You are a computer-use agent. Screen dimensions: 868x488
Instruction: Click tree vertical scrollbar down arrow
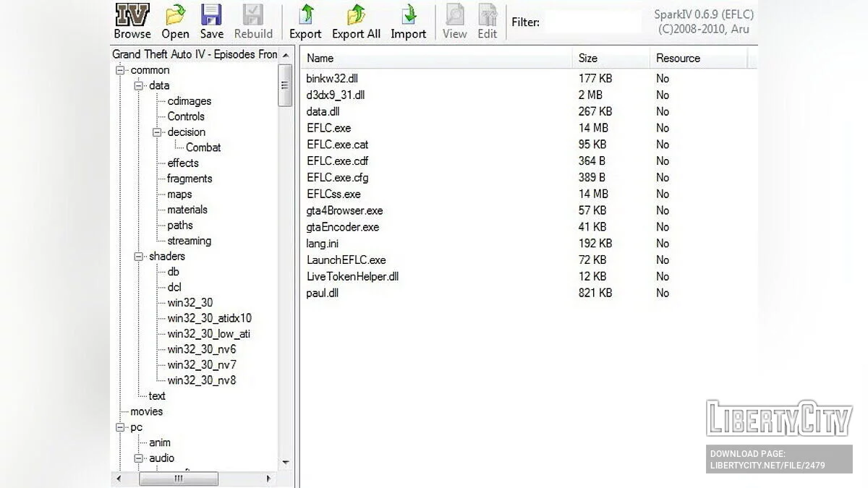coord(285,463)
